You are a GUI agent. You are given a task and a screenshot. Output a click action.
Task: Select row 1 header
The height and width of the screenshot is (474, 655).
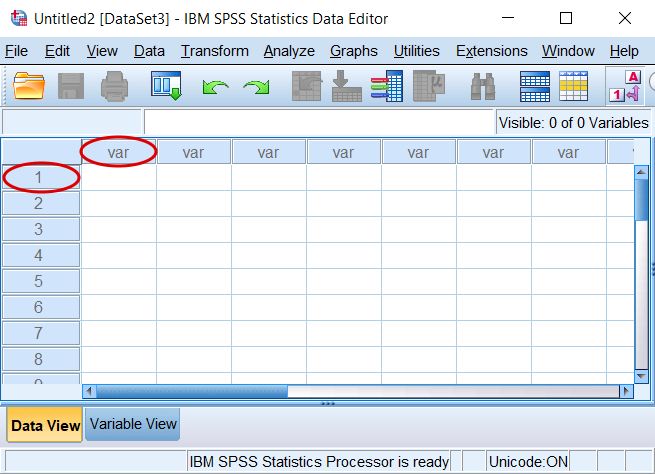click(41, 177)
